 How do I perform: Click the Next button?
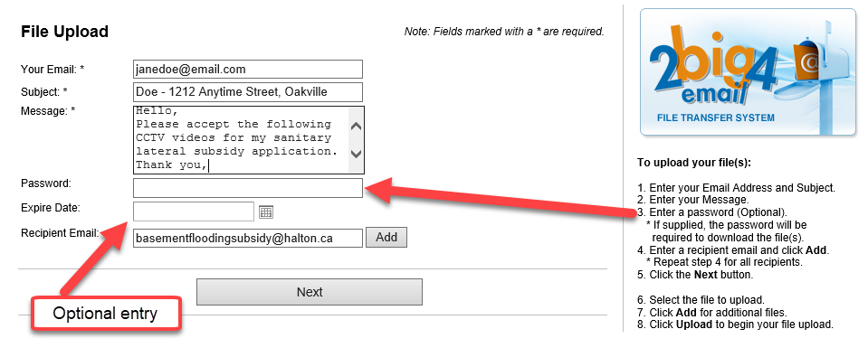tap(310, 292)
